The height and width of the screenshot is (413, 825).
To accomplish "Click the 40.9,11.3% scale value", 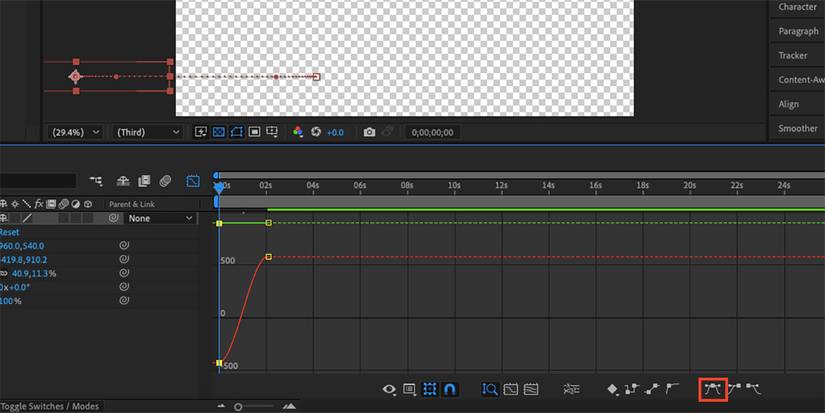I will coord(34,274).
